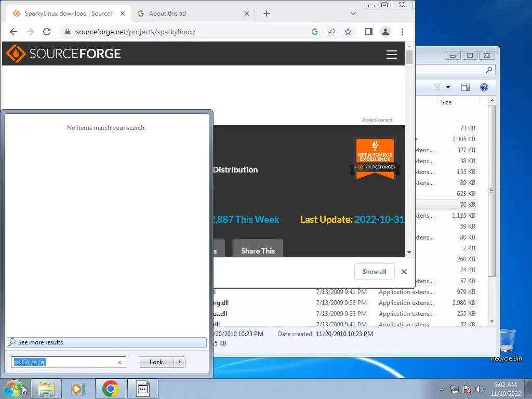Viewport: 532px width, 399px height.
Task: Clear the Start menu search text
Action: point(119,362)
